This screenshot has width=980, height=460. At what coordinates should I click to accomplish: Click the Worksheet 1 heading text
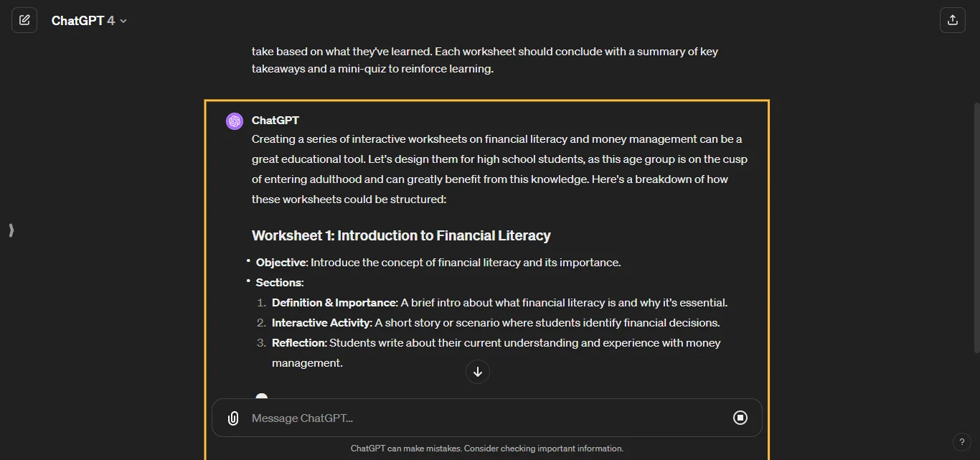(400, 235)
